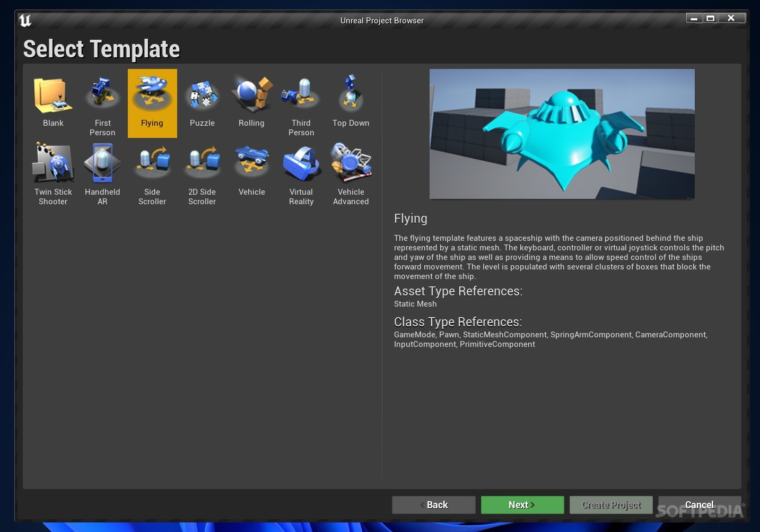
Task: Click the Unreal Engine logo icon
Action: click(x=25, y=21)
